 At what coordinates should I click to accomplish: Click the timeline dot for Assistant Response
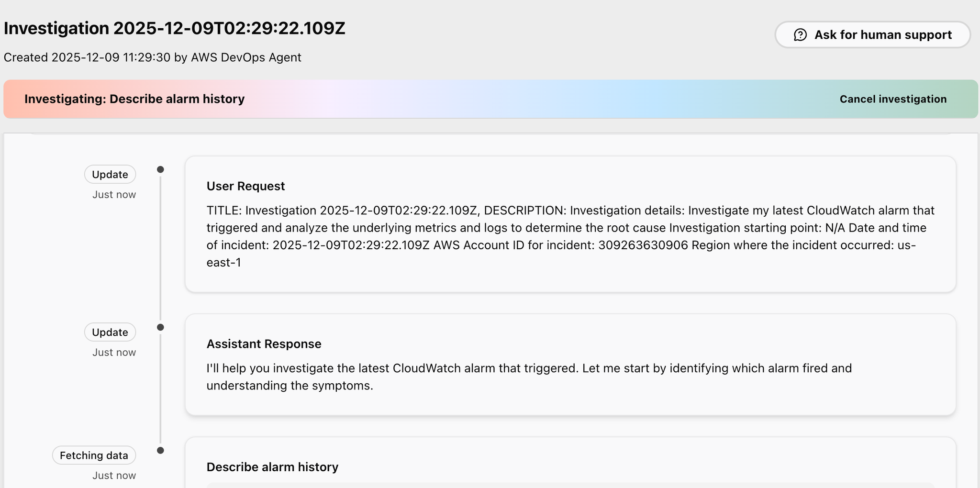click(161, 328)
